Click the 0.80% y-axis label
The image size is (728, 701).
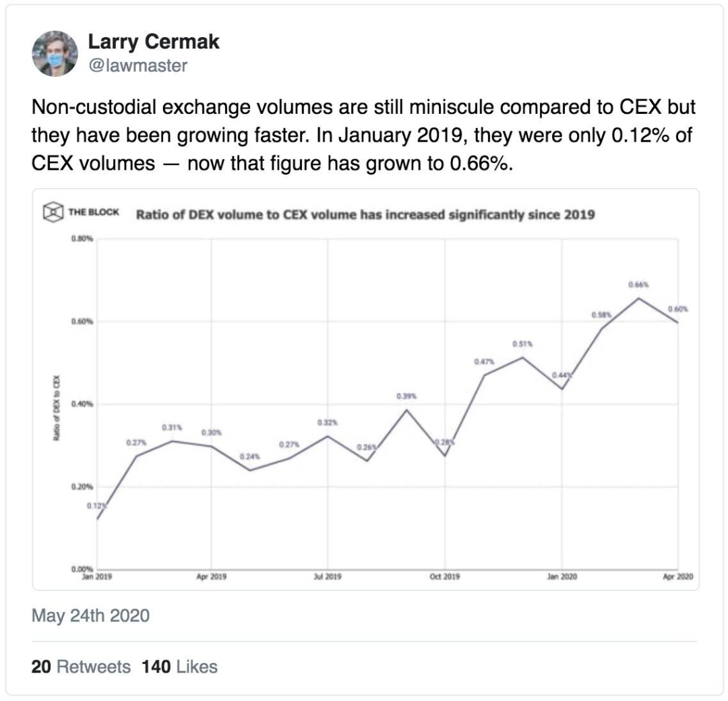coord(82,239)
